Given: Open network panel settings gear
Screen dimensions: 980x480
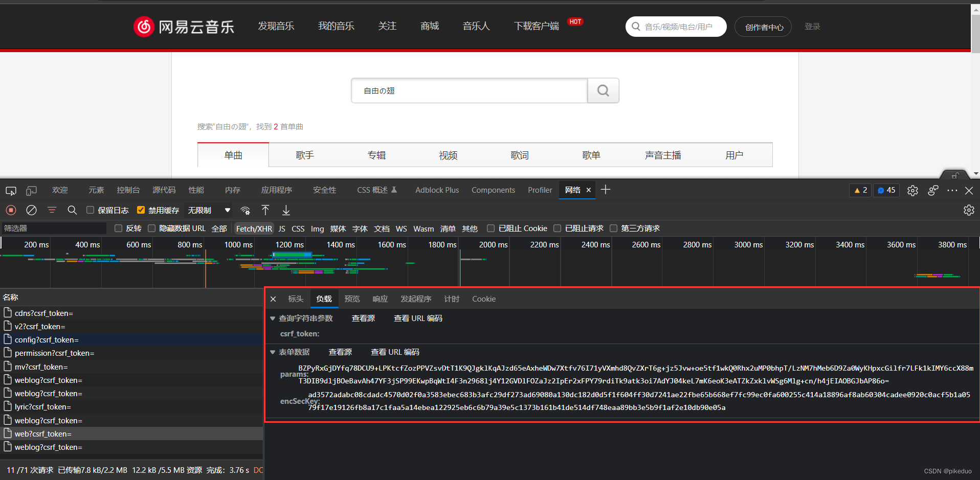Looking at the screenshot, I should pos(969,210).
